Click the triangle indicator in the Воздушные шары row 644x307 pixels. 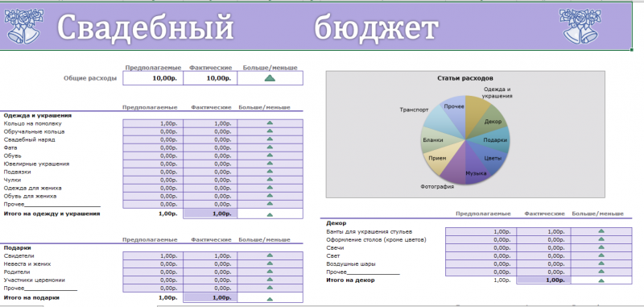coord(601,263)
